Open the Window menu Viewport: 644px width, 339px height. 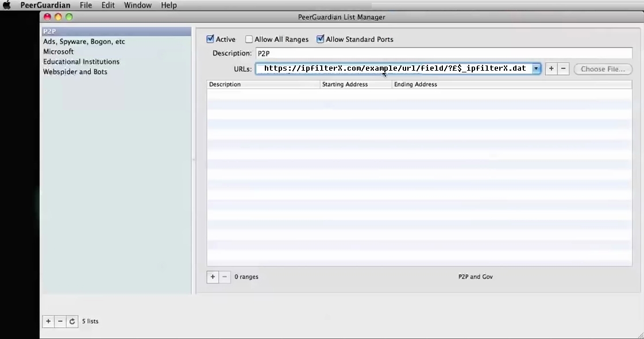click(x=138, y=5)
